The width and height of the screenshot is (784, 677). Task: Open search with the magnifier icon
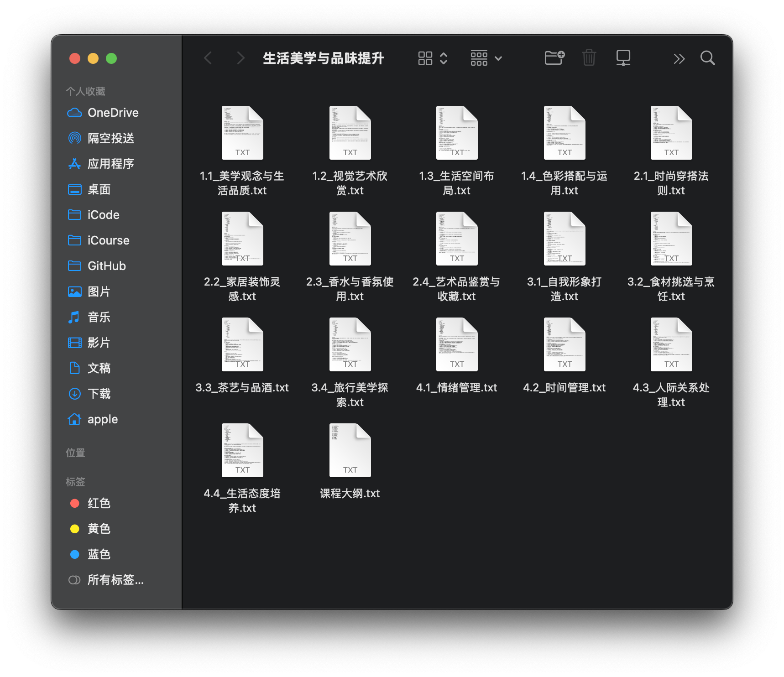708,58
